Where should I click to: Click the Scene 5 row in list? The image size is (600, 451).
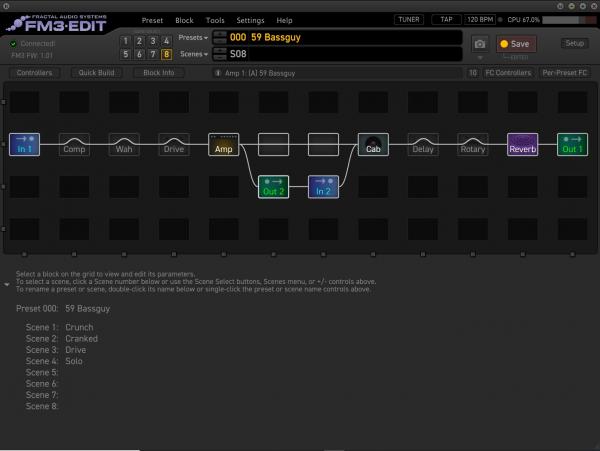(42, 373)
